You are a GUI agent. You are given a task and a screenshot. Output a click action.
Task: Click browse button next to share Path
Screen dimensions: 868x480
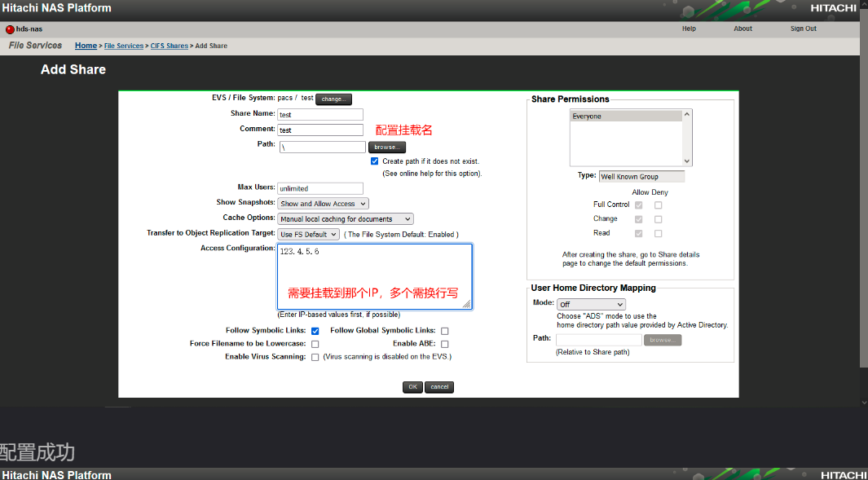pos(387,148)
